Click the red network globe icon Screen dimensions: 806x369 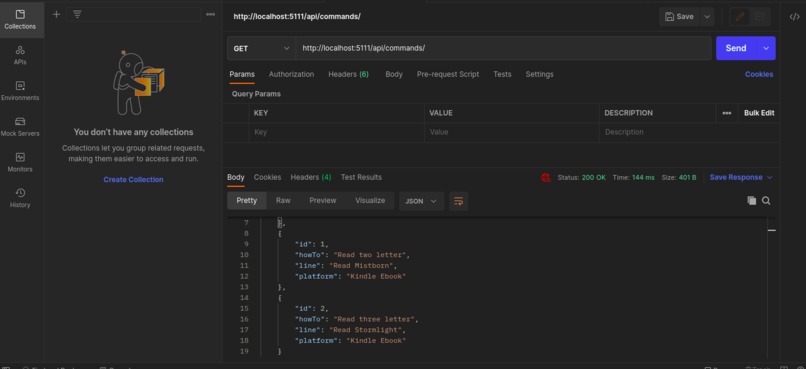[x=546, y=177]
